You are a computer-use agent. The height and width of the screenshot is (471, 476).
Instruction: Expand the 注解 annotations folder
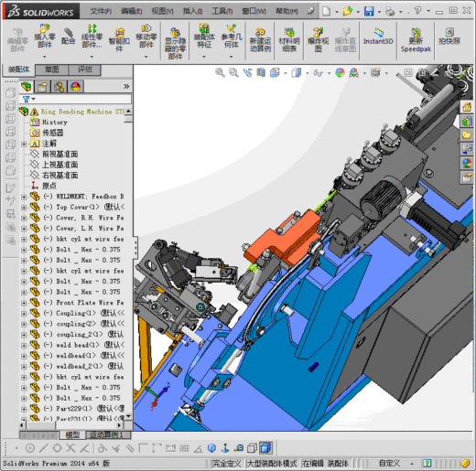tap(24, 144)
